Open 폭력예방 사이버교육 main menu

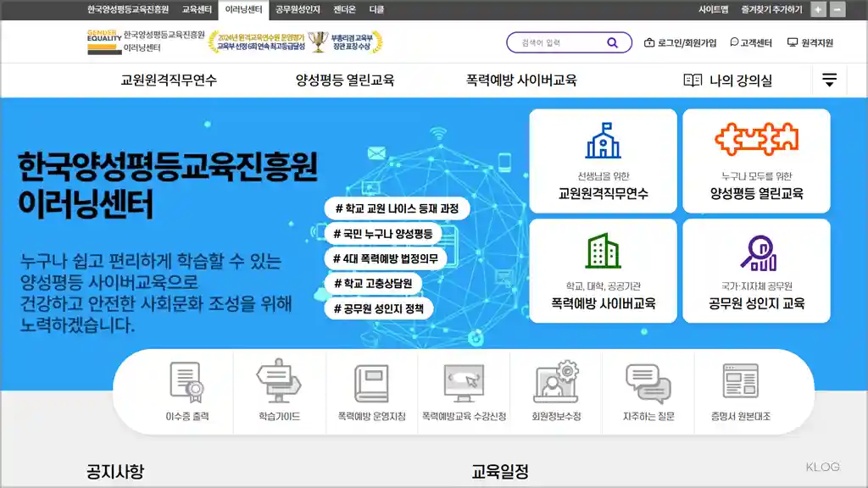point(521,80)
